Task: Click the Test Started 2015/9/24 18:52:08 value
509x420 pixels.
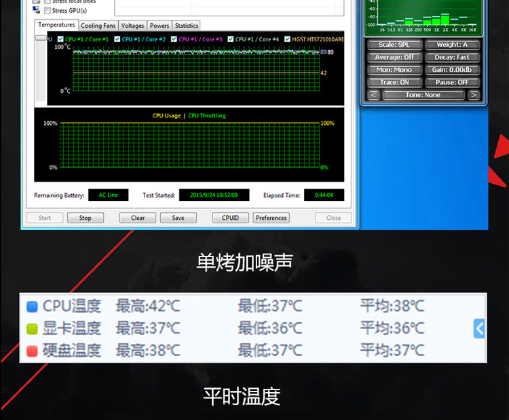Action: click(214, 195)
